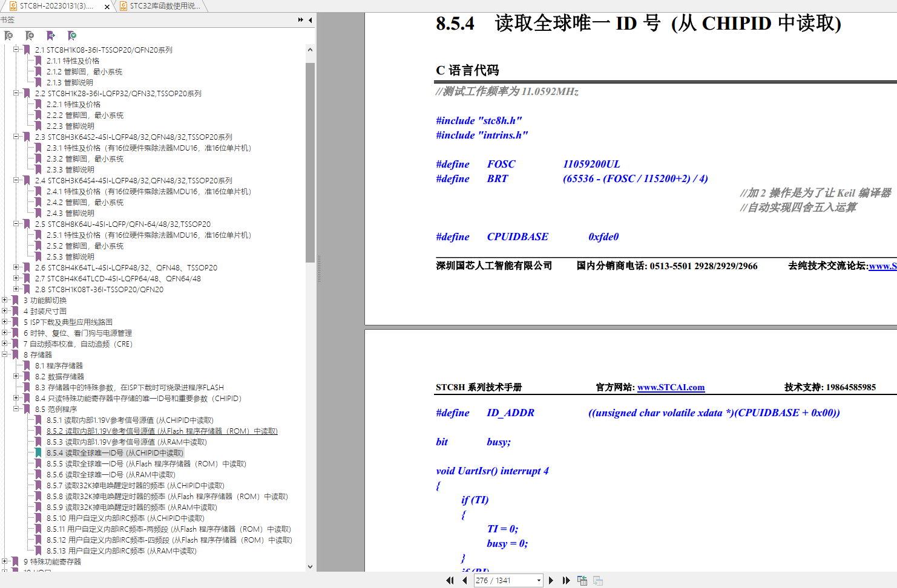Open the www.STCAI.com website link
Viewport: 897px width, 588px height.
point(671,387)
